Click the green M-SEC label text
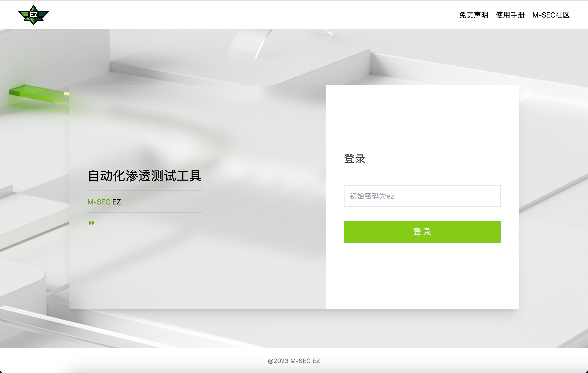The width and height of the screenshot is (588, 373). click(99, 202)
